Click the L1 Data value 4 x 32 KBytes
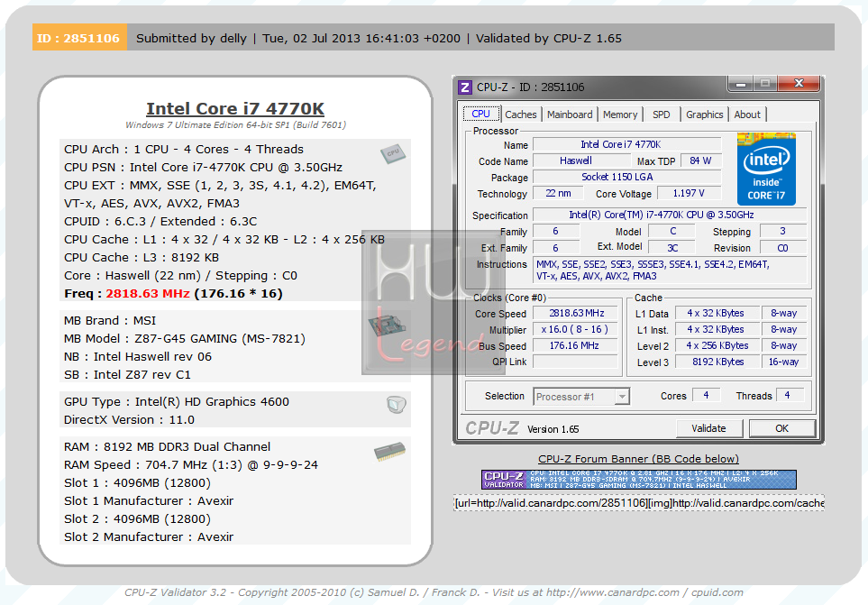 coord(717,313)
